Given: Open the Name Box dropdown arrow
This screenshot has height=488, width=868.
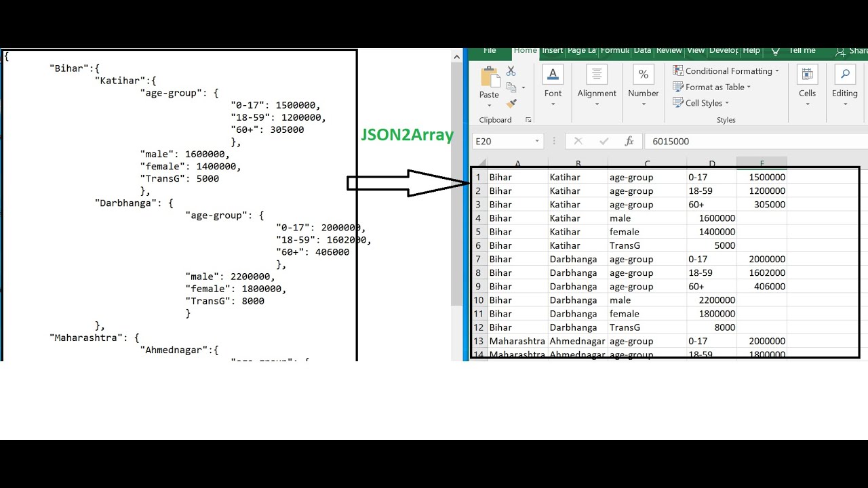Looking at the screenshot, I should coord(537,141).
